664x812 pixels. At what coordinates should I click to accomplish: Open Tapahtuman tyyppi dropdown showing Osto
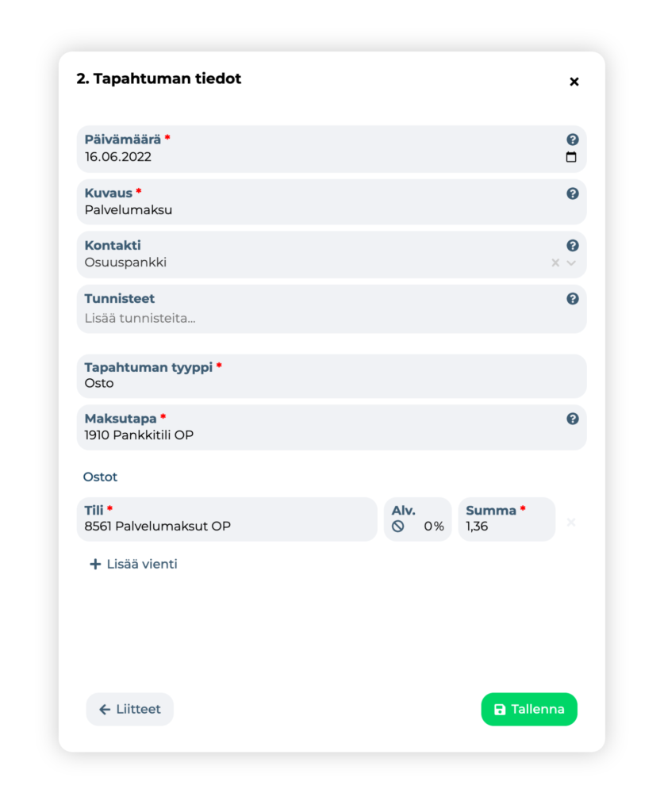click(x=332, y=376)
